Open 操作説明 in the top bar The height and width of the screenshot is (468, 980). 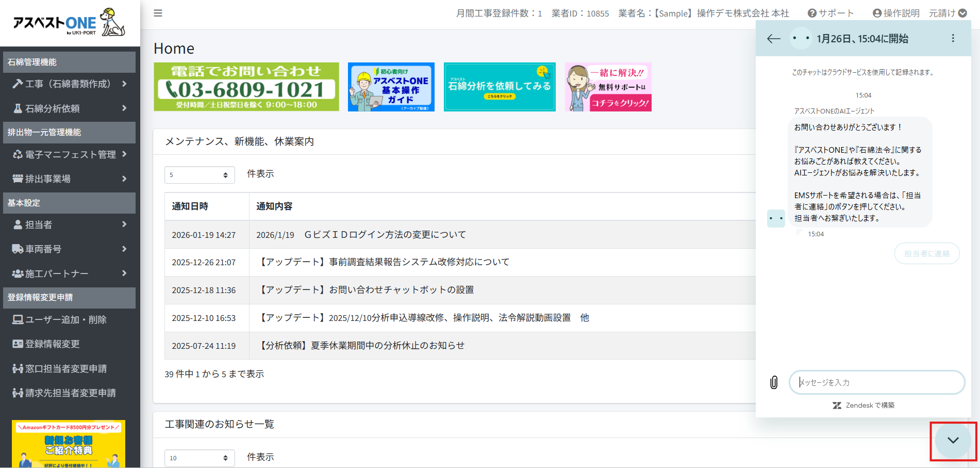click(x=896, y=13)
